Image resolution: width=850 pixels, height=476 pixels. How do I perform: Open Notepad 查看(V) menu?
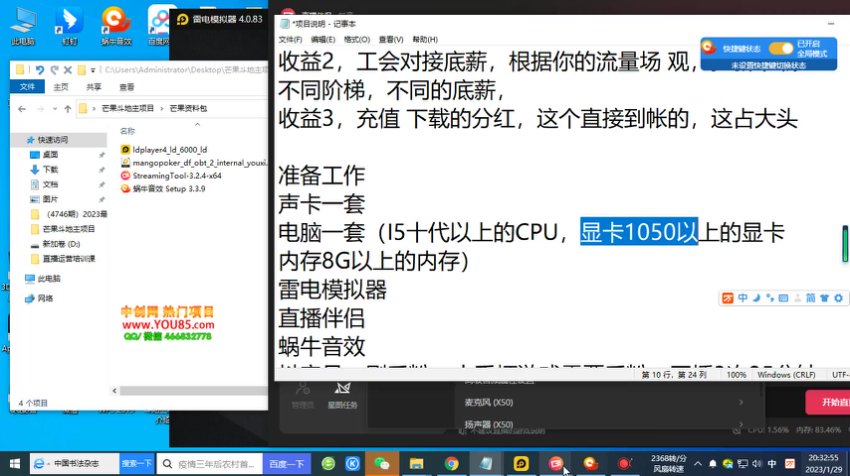click(391, 40)
